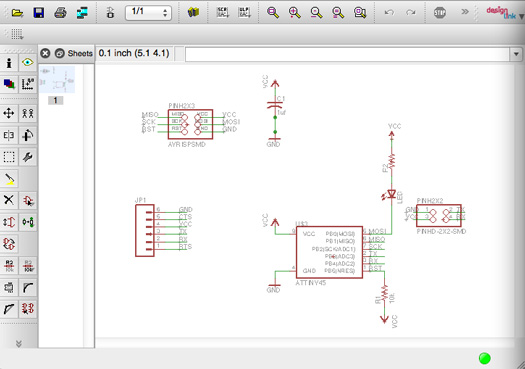Open the Display layers tool
525x369 pixels.
pyautogui.click(x=9, y=84)
